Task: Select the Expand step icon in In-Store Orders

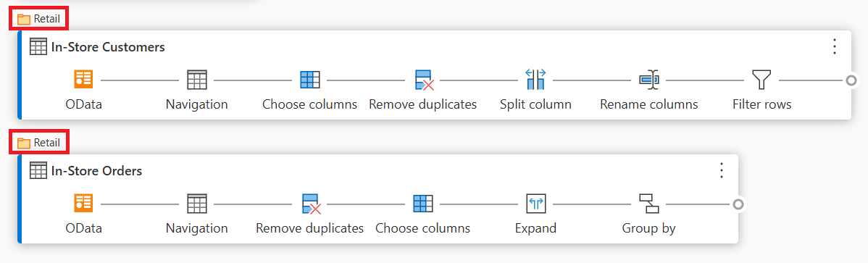Action: 535,204
